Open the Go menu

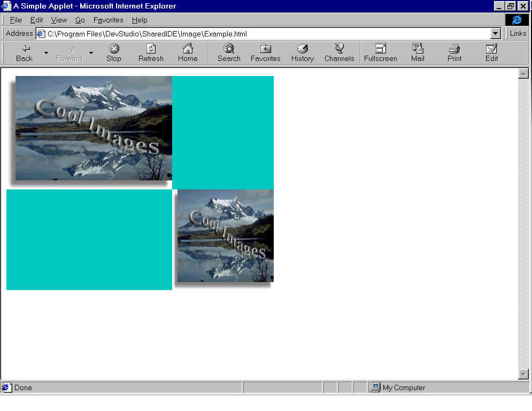pyautogui.click(x=80, y=20)
